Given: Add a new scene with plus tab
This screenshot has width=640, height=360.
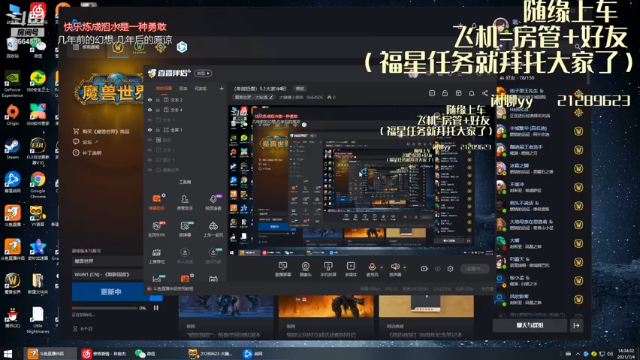Looking at the screenshot, I should pyautogui.click(x=221, y=88).
